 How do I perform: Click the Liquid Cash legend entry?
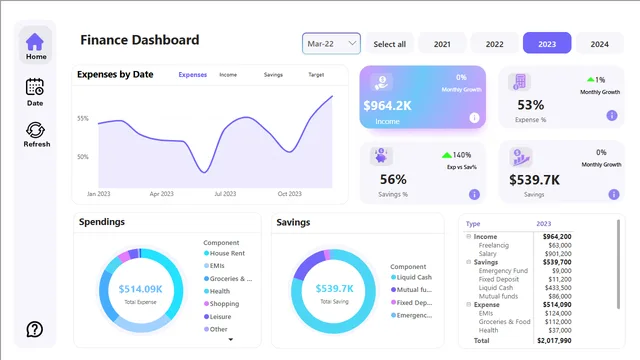click(x=411, y=277)
